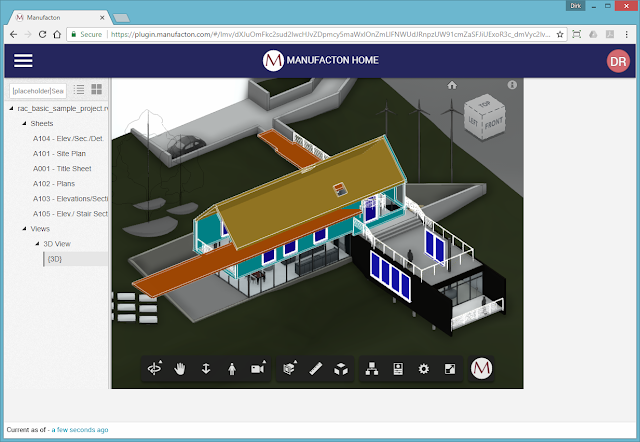
Task: Collapse the rac_basic_sample_project tree node
Action: [x=11, y=108]
